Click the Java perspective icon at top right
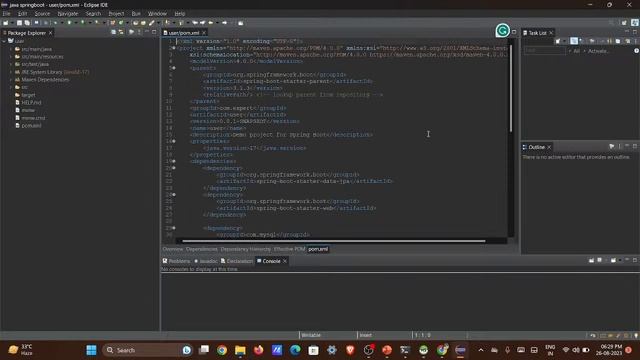This screenshot has height=360, width=640. click(635, 23)
